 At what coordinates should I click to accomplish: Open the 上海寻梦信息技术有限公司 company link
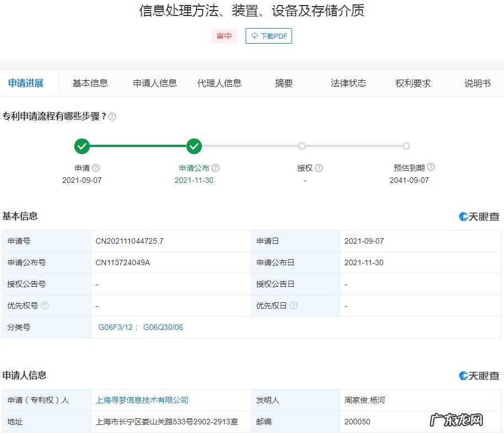(142, 400)
